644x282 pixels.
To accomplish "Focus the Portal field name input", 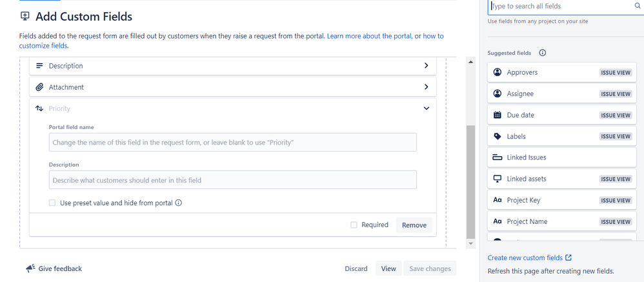I will 232,142.
